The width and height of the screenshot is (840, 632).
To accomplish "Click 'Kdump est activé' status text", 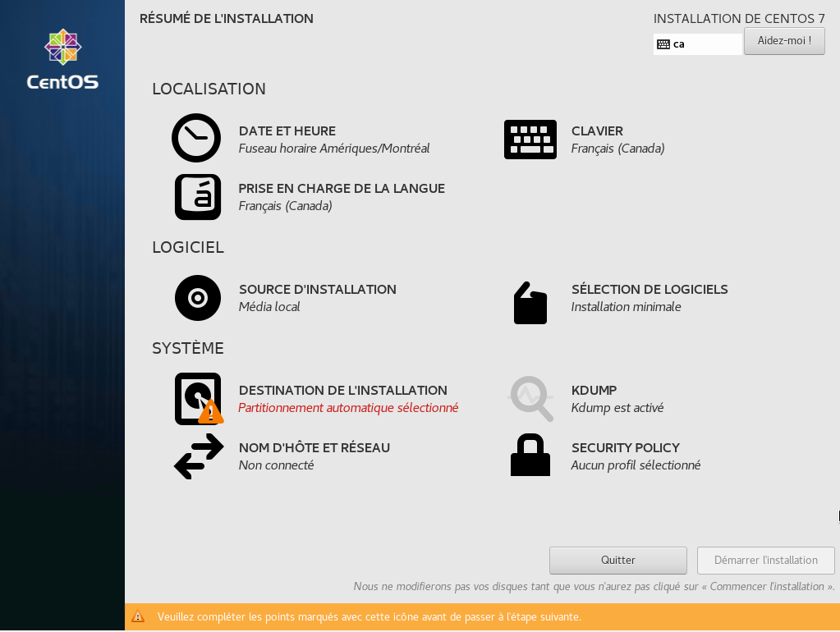I will (x=617, y=408).
